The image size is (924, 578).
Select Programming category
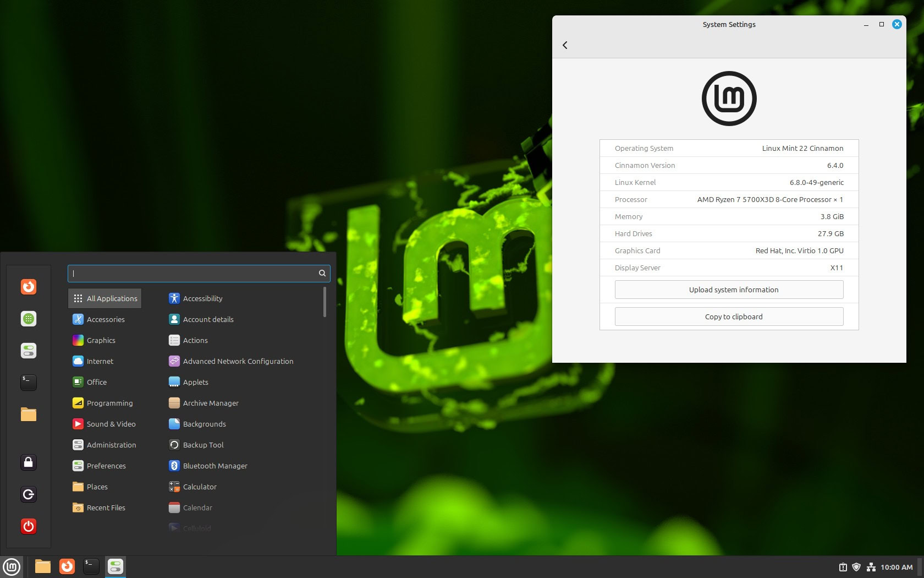(x=103, y=403)
